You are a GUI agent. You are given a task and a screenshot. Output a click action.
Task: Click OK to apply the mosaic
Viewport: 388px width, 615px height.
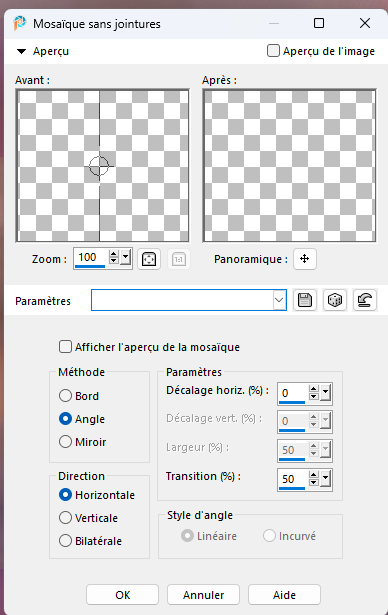[122, 595]
